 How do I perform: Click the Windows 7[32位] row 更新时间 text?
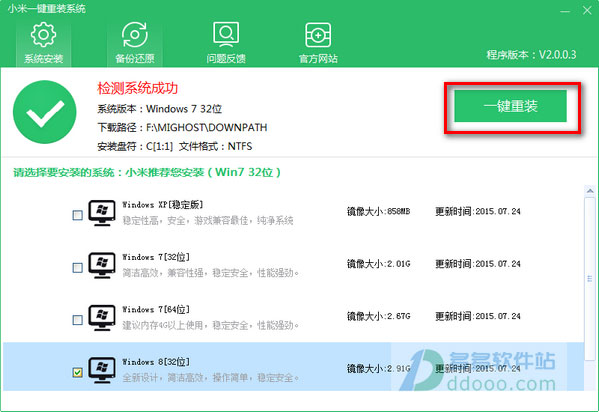tap(478, 264)
